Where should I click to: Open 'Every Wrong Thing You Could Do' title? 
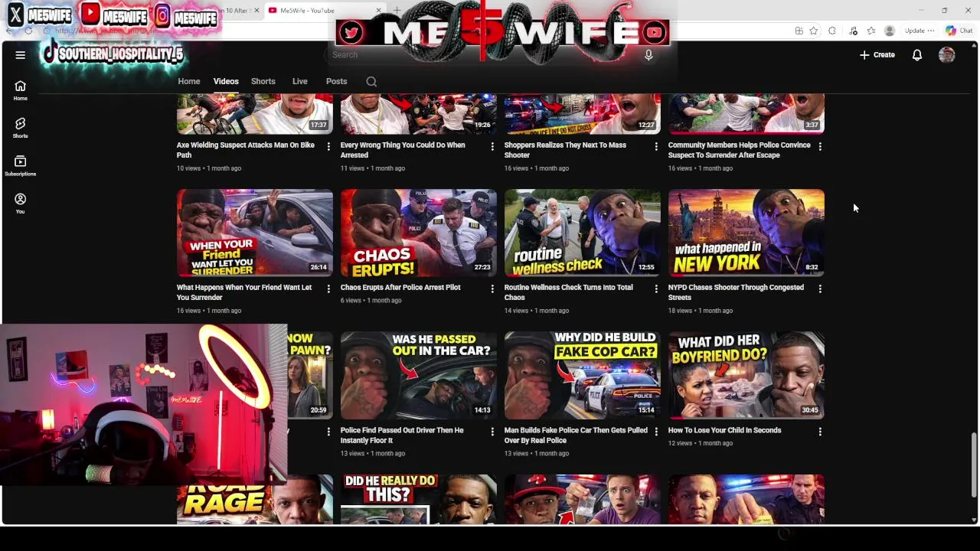point(403,150)
